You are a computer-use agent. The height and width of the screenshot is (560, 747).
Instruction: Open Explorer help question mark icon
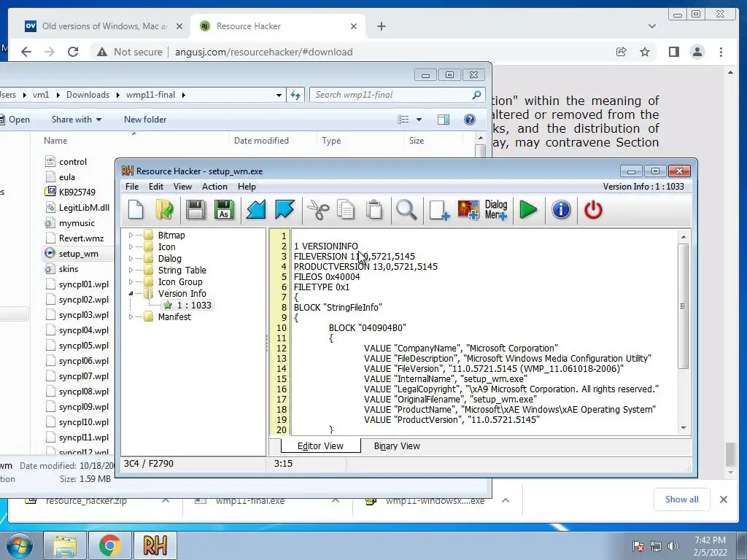click(x=469, y=120)
